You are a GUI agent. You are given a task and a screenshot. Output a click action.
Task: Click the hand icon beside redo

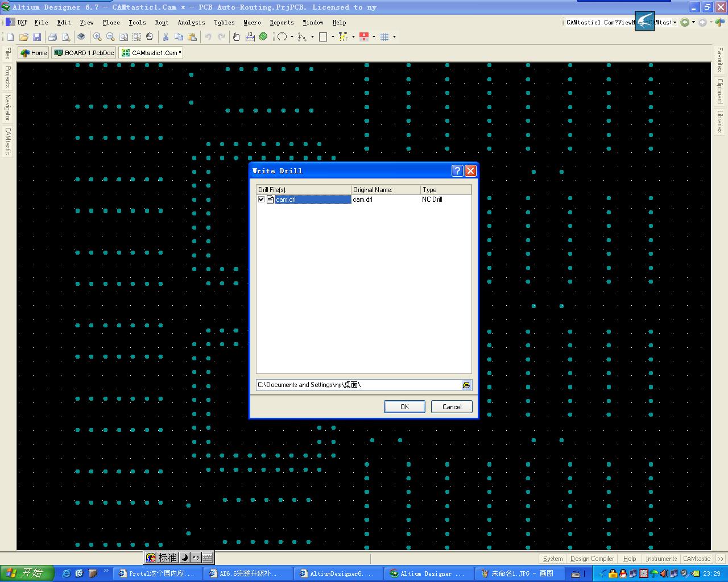(x=237, y=37)
